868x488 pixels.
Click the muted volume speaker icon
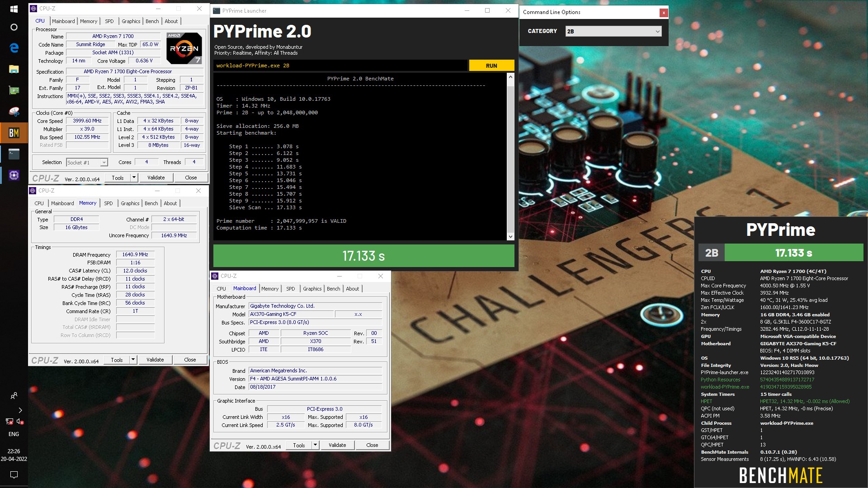[x=20, y=422]
